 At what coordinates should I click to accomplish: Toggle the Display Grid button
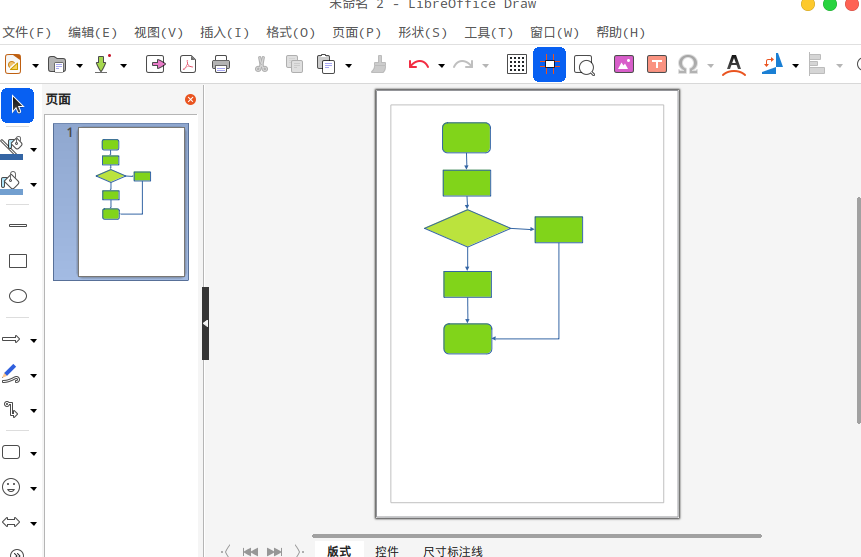point(516,65)
